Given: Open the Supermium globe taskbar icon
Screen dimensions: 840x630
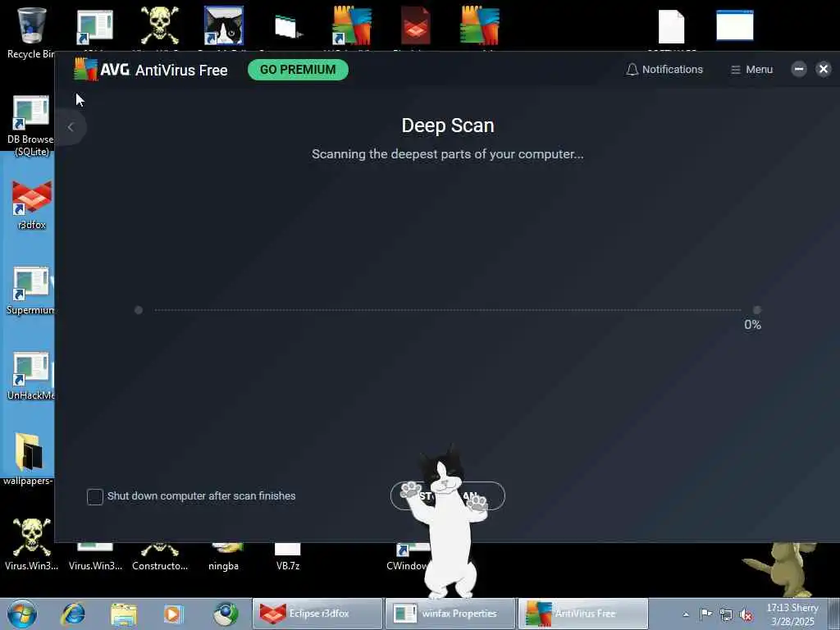Looking at the screenshot, I should click(226, 614).
